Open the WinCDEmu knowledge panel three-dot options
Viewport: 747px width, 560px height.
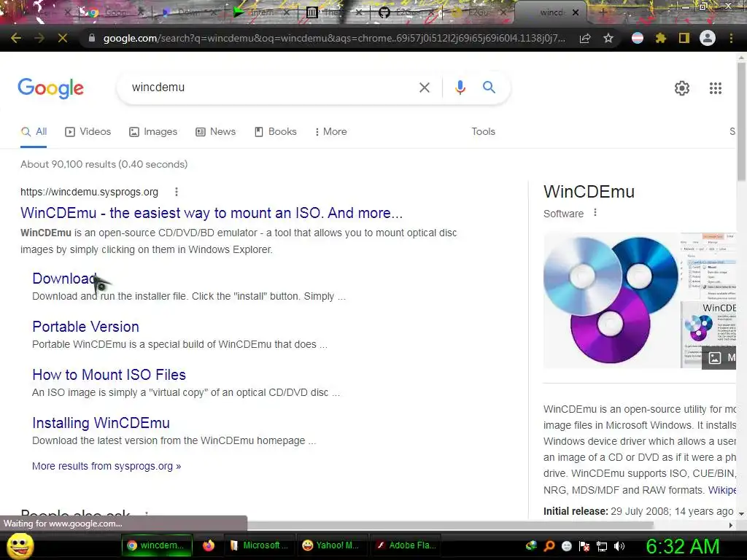click(x=595, y=213)
